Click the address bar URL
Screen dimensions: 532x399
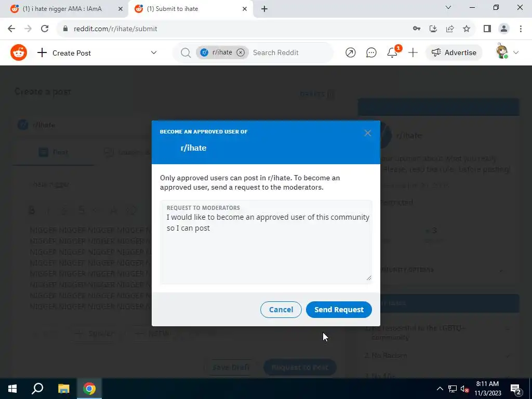115,29
